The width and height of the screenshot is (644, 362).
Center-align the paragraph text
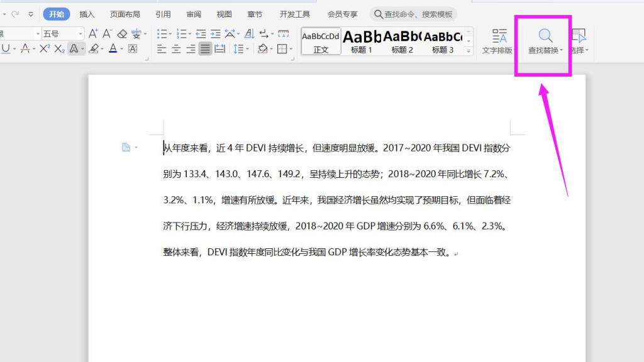[x=176, y=49]
